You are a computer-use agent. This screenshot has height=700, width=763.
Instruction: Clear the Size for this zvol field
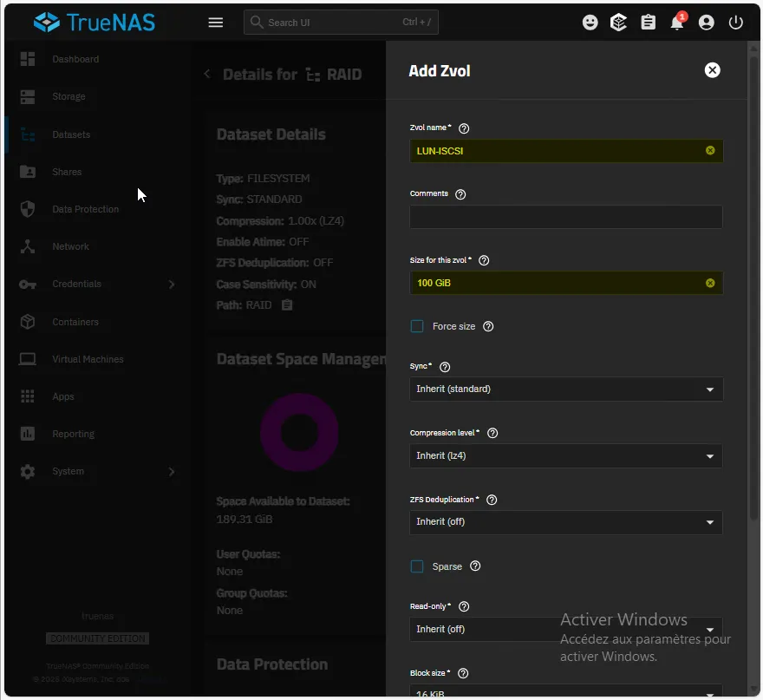[710, 283]
